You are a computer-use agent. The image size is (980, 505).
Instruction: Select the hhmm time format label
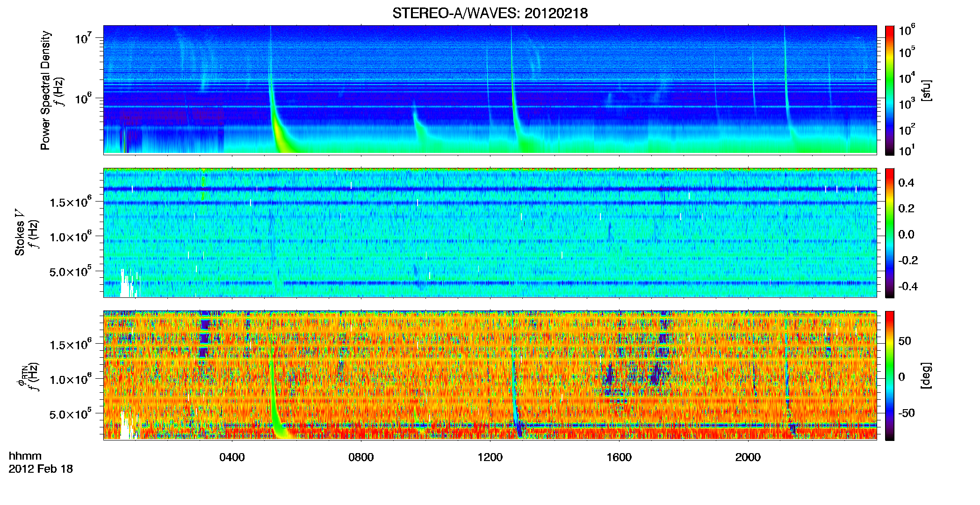tap(25, 456)
